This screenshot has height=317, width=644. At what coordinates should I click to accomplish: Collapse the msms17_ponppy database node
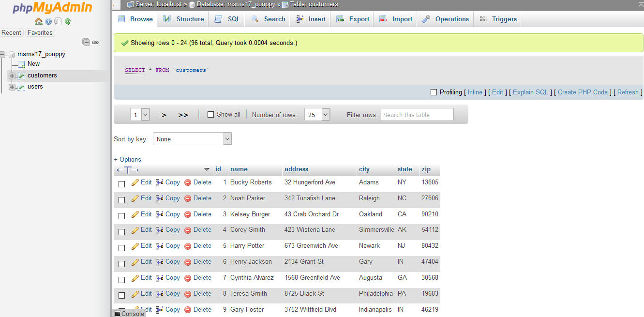point(2,54)
